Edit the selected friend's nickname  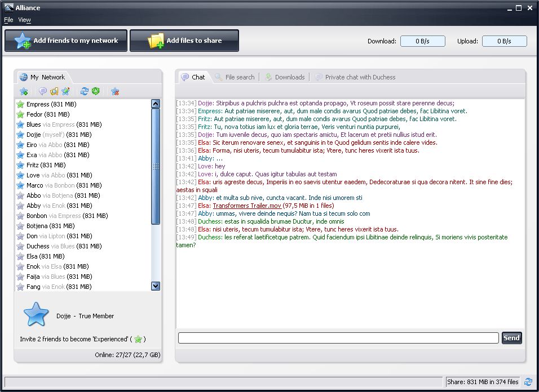(x=65, y=91)
